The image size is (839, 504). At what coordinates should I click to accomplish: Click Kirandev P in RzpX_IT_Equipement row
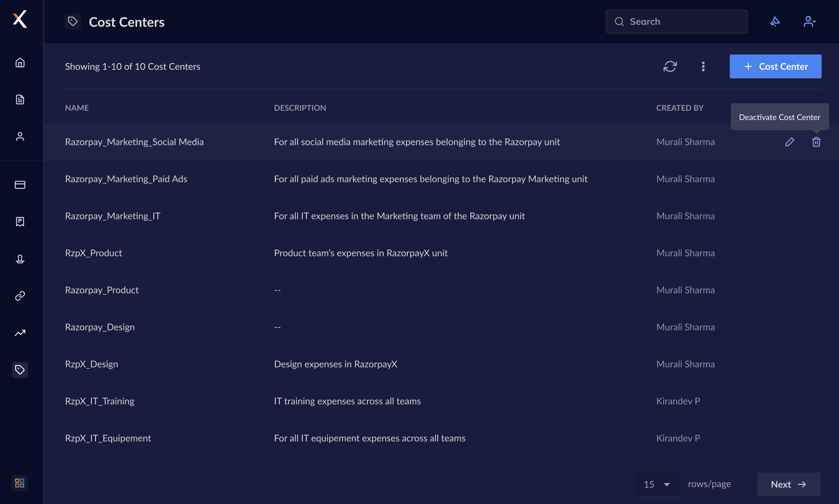pyautogui.click(x=678, y=438)
